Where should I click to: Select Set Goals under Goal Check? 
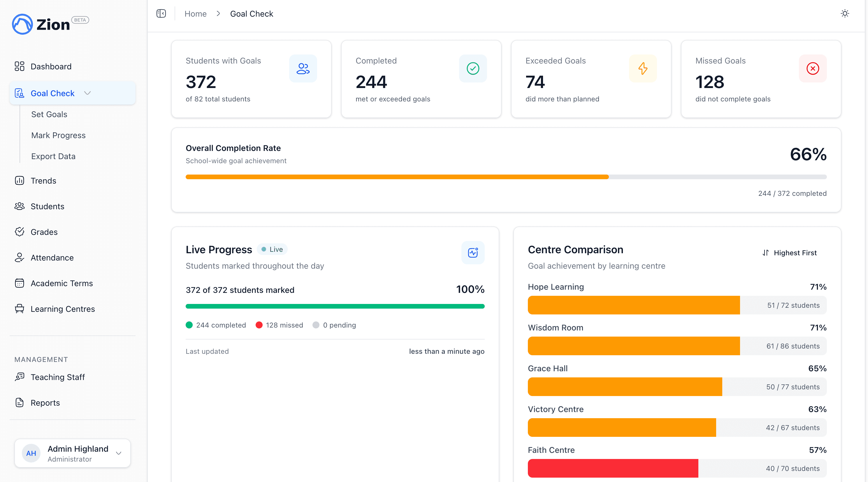click(49, 114)
